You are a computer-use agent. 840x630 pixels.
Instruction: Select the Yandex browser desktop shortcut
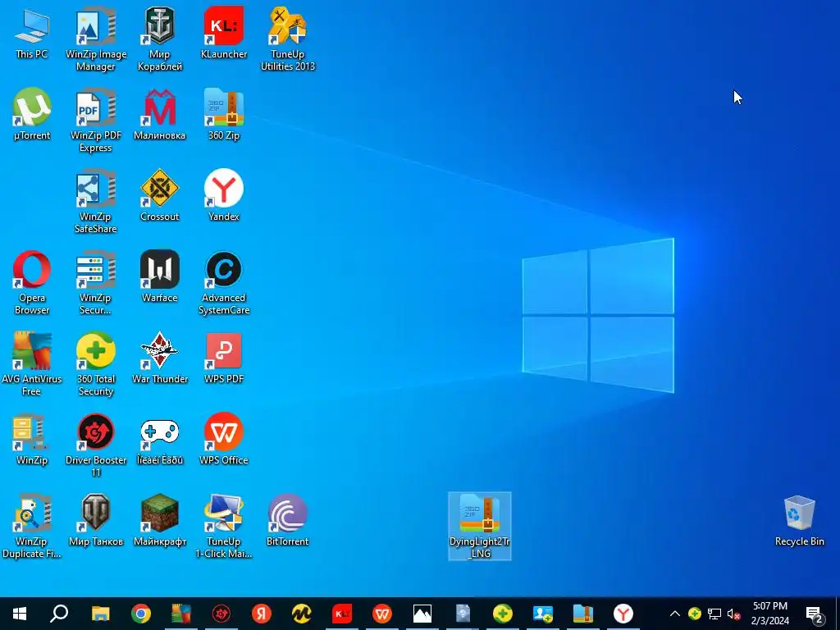pyautogui.click(x=224, y=195)
